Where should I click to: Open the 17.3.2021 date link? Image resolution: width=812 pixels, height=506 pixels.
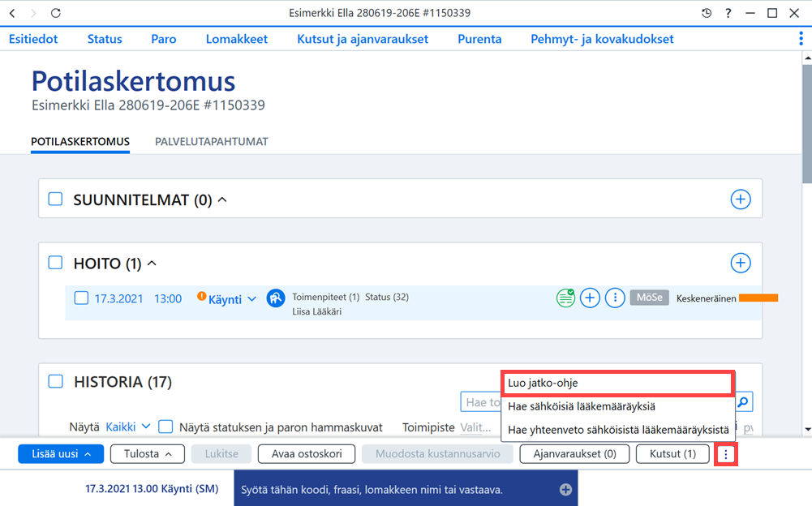(x=118, y=299)
